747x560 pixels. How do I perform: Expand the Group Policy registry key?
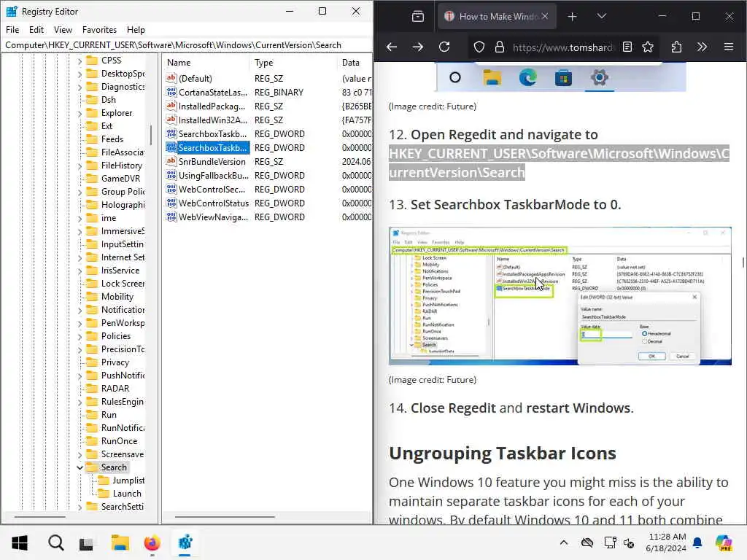(x=80, y=192)
